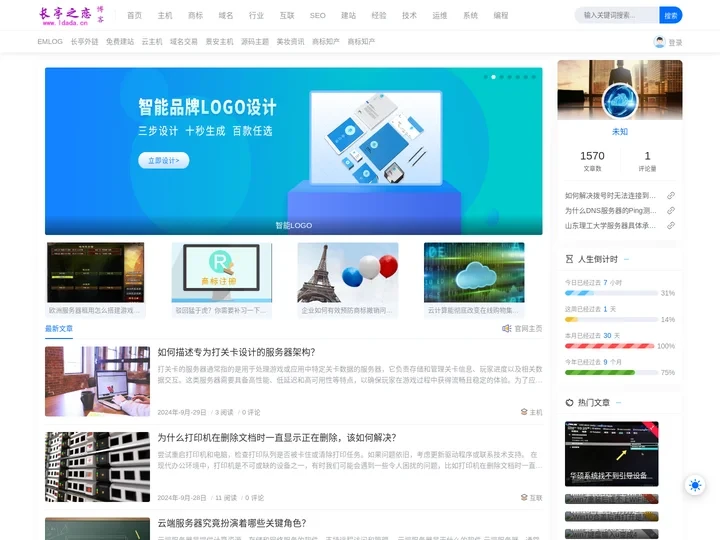Click the blue 搜索 button
Screen dimensions: 720x540
(671, 15)
